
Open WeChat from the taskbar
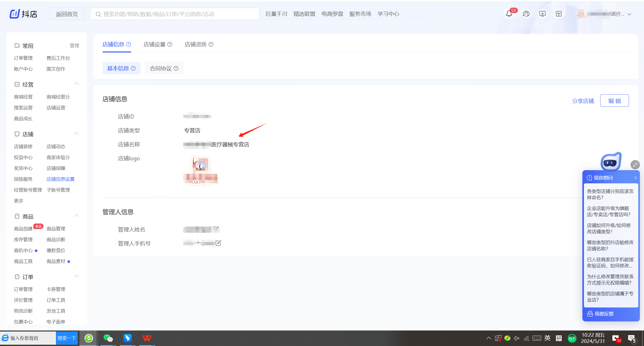pyautogui.click(x=108, y=338)
